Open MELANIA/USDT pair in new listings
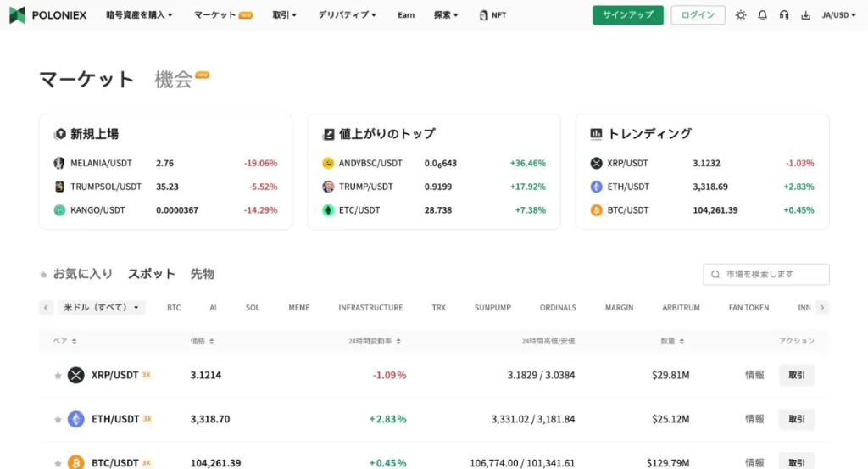Screen dimensions: 868x469 (x=101, y=163)
